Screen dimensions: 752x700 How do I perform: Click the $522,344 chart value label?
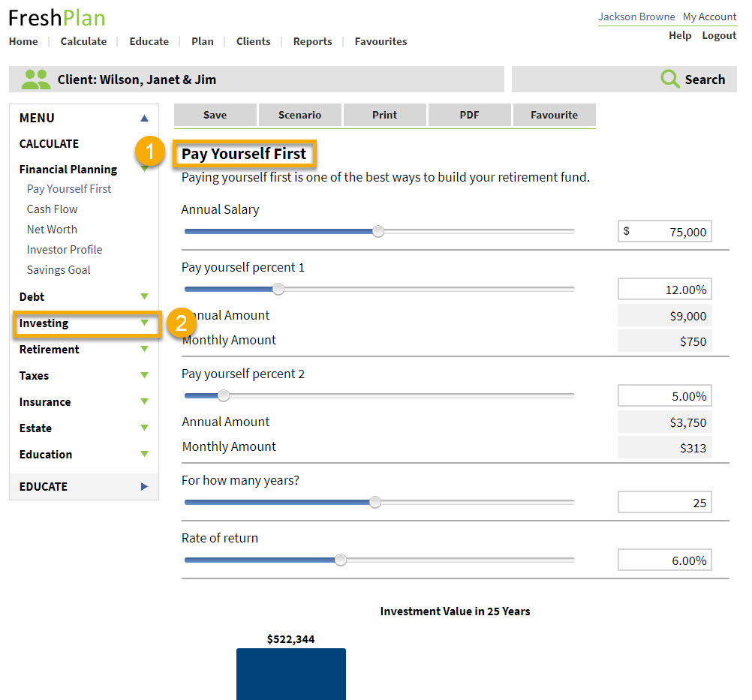coord(290,639)
